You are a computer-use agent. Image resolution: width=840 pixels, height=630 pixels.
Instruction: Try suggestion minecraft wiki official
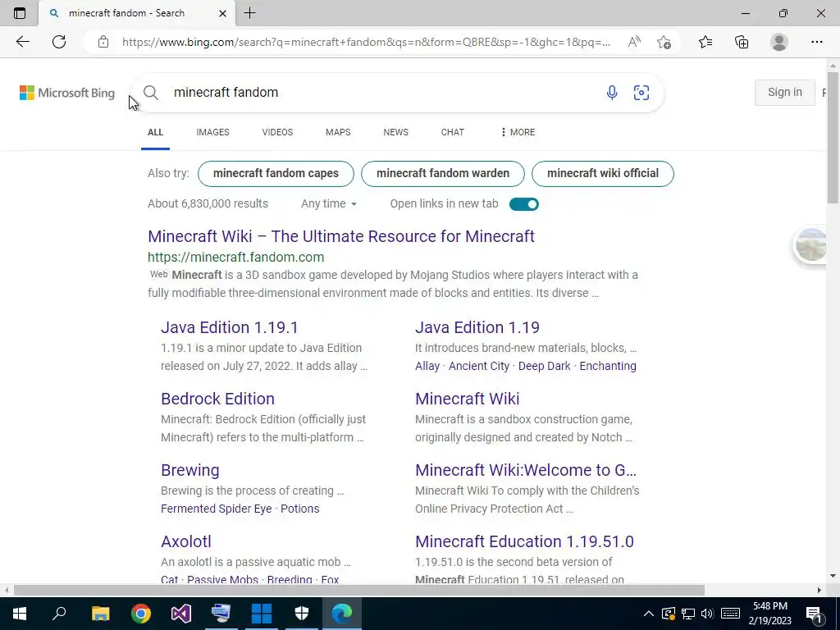(x=603, y=174)
